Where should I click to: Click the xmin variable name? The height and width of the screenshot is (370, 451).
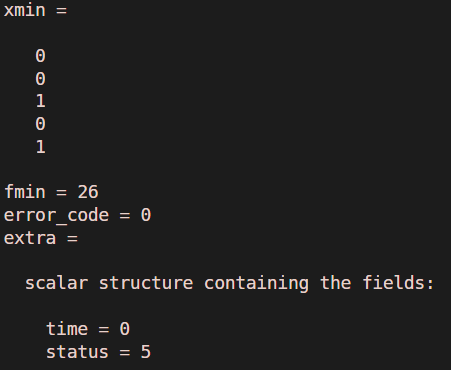[25, 10]
